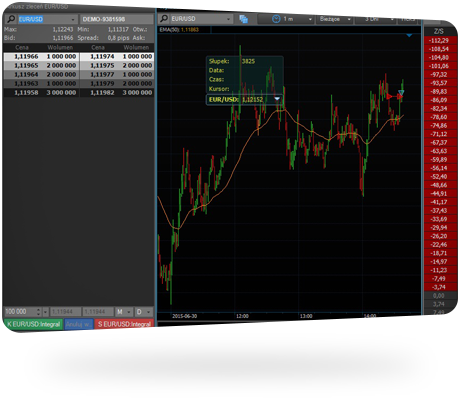This screenshot has width=460, height=400.
Task: Click the -97,32 level in Z/S ladder
Action: (439, 74)
